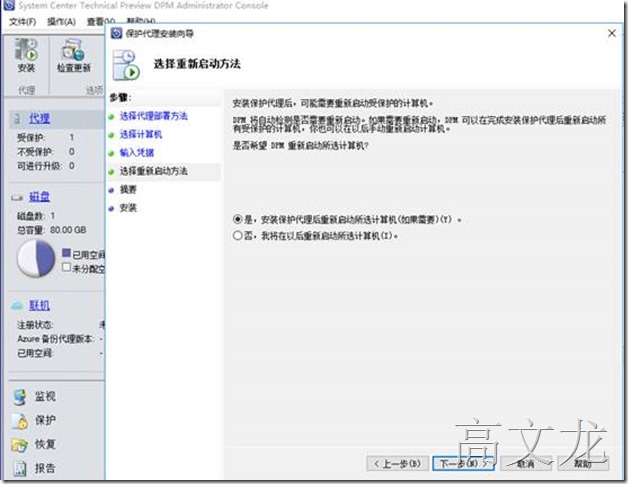
Task: Click the disk usage pie chart
Action: point(36,258)
